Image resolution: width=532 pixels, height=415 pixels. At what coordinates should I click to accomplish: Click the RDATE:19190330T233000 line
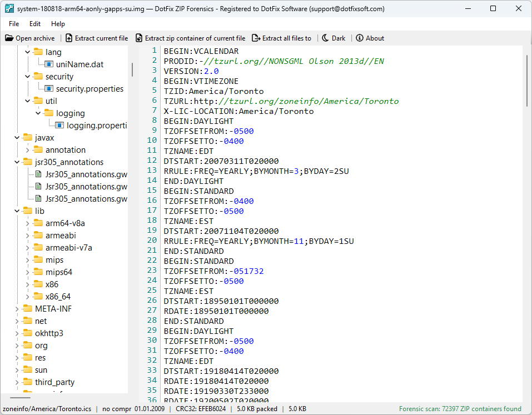(216, 391)
